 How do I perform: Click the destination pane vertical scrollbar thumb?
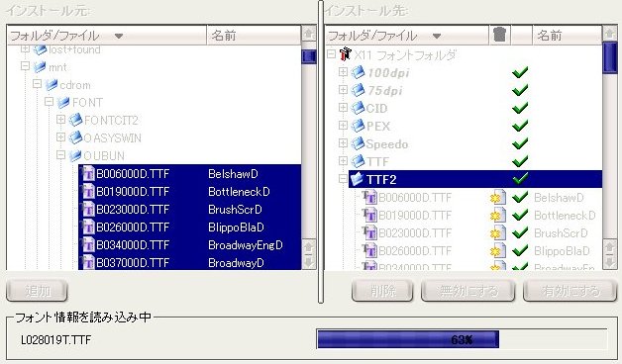coord(610,58)
